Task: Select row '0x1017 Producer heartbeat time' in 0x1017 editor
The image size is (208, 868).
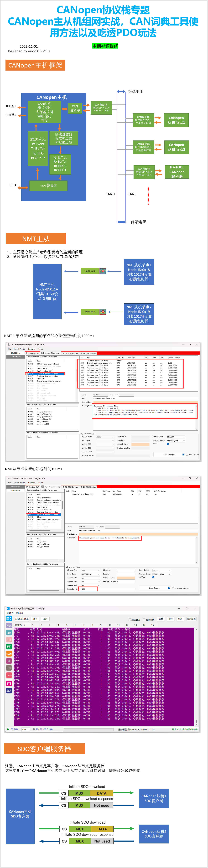Action: coord(44,515)
